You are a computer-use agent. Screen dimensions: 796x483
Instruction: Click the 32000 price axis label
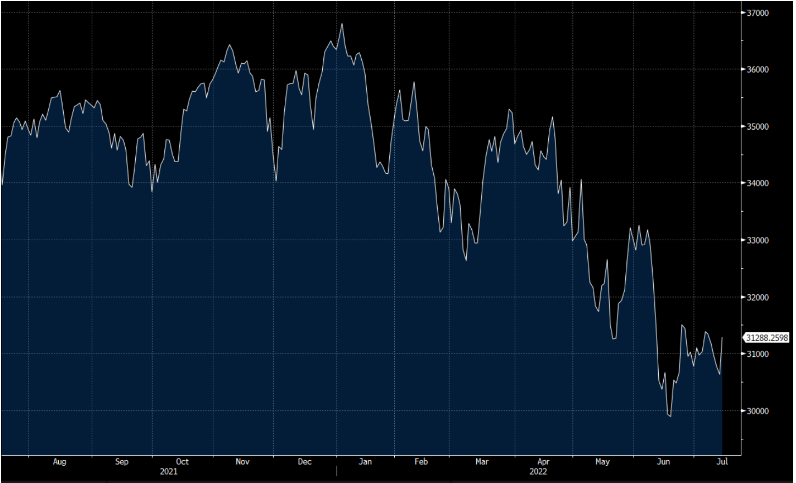point(757,298)
